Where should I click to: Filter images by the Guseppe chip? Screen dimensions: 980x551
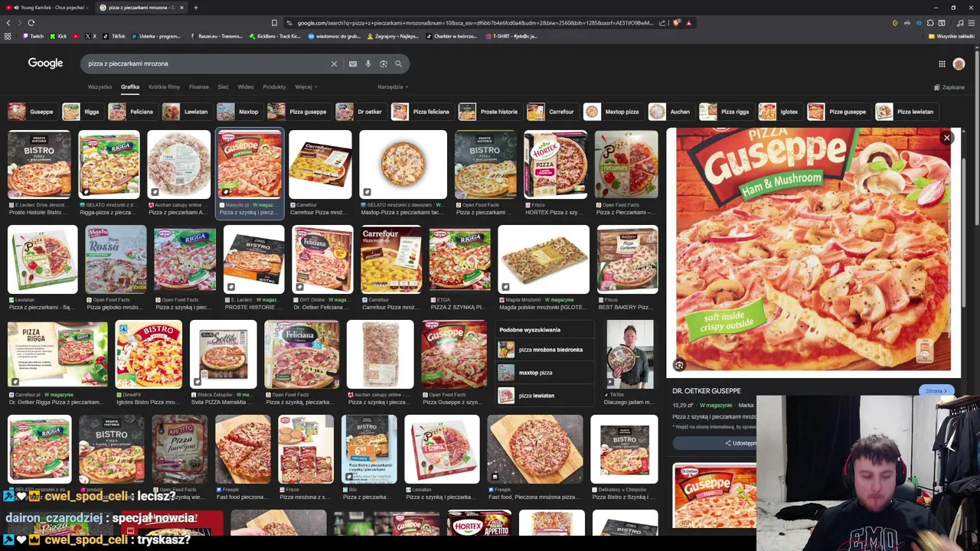[x=31, y=112]
